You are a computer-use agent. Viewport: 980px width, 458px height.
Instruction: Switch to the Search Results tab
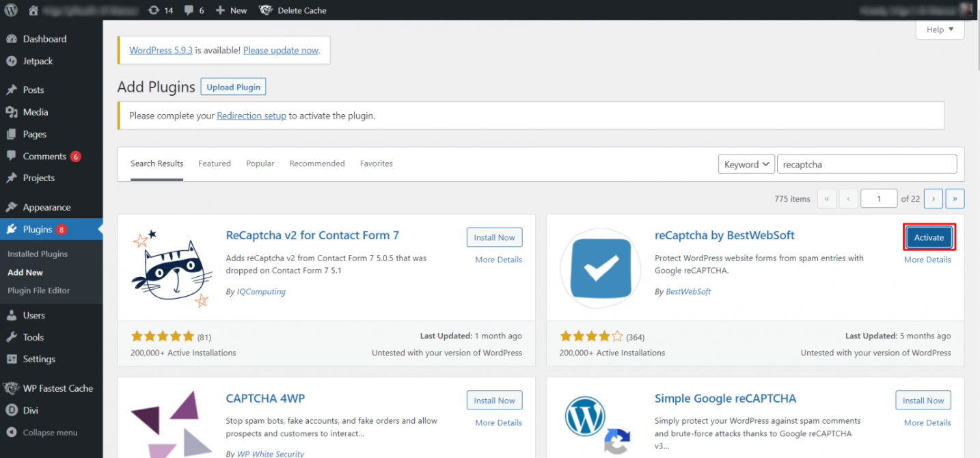coord(156,163)
